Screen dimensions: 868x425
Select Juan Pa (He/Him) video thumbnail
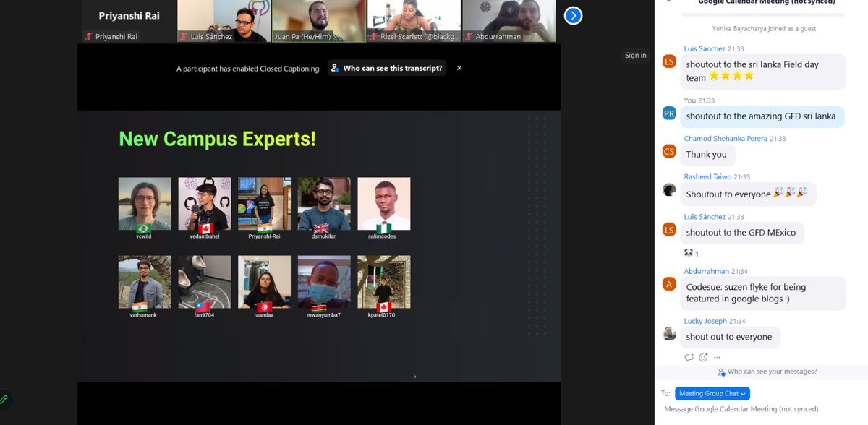click(318, 21)
